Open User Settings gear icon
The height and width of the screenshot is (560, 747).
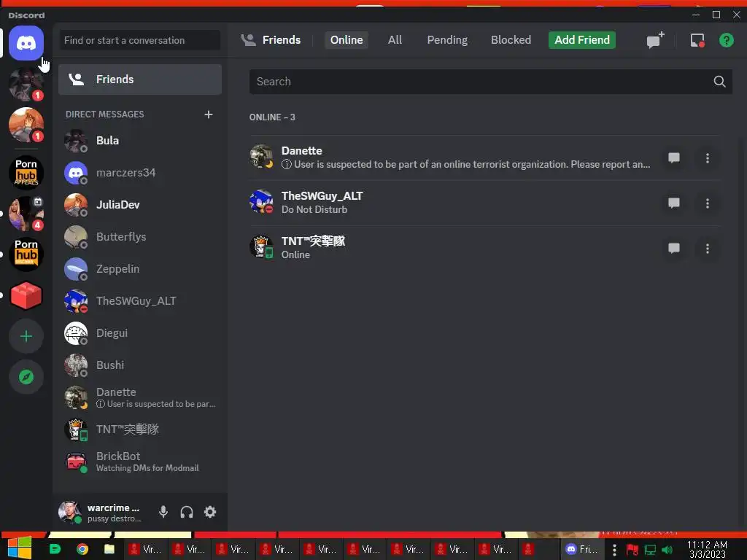point(210,512)
